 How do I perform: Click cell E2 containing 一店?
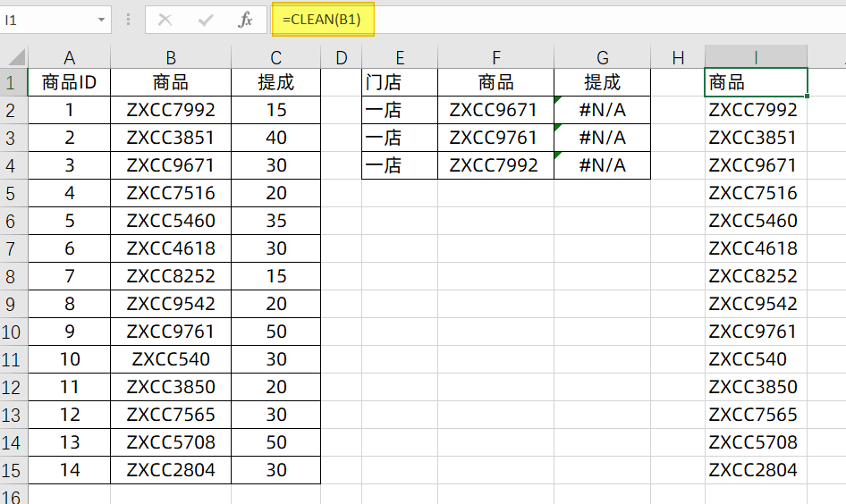[400, 110]
